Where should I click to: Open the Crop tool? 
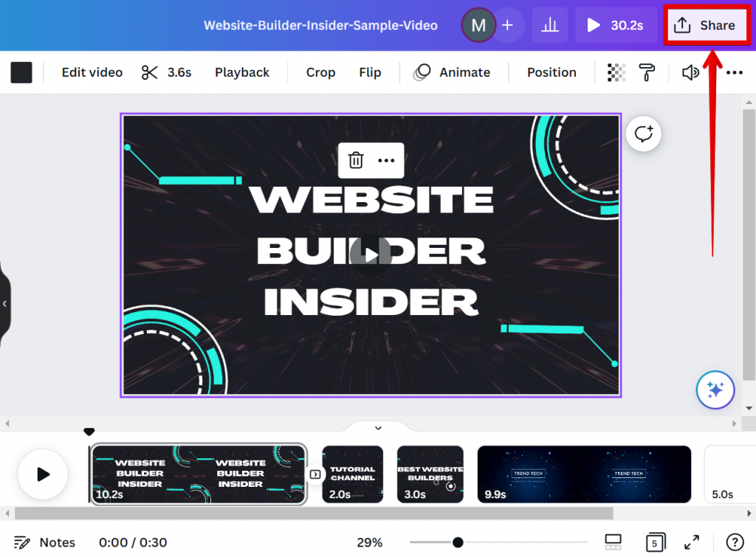320,72
